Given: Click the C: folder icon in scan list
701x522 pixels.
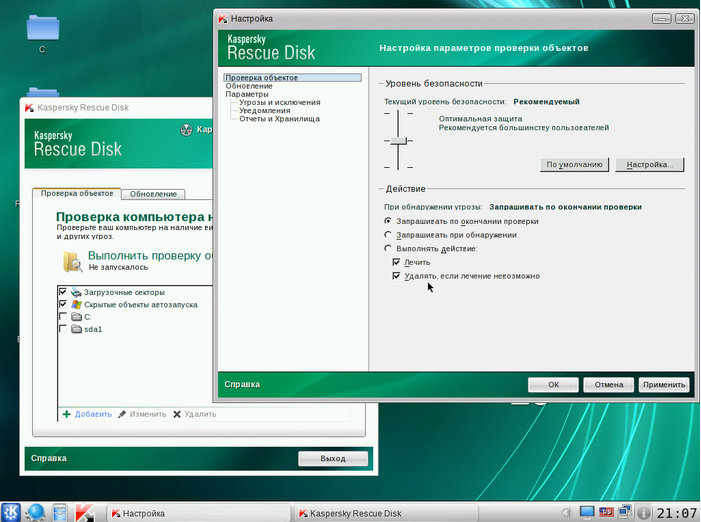Looking at the screenshot, I should (x=76, y=317).
